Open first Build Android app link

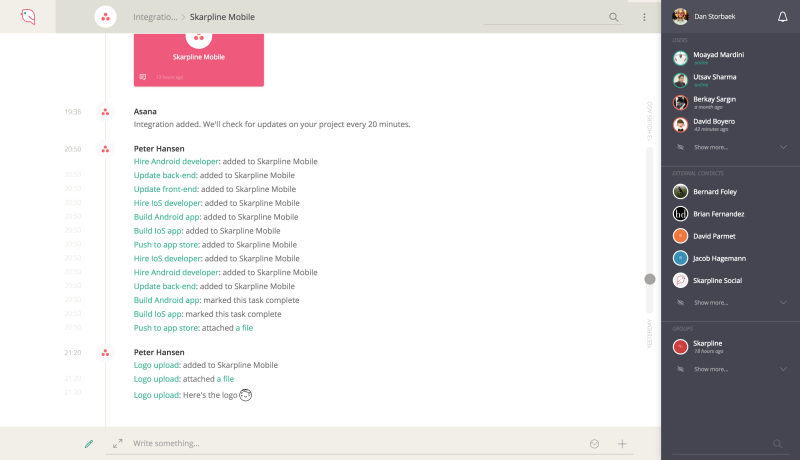pos(166,217)
